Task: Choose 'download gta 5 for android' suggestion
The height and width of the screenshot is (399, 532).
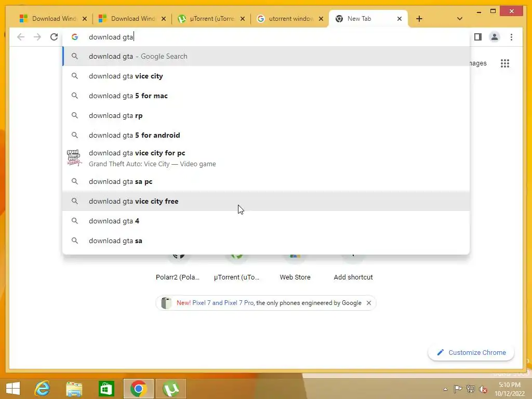Action: (x=266, y=135)
